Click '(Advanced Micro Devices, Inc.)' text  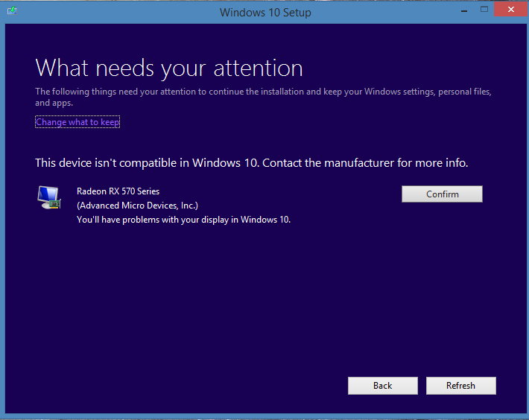(x=137, y=206)
